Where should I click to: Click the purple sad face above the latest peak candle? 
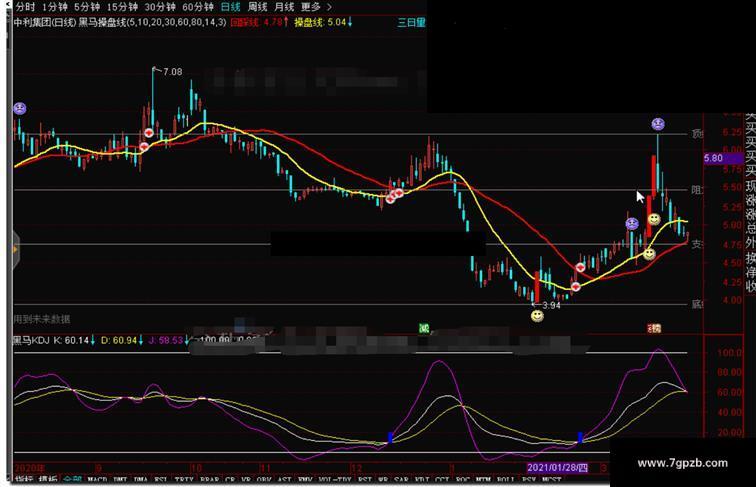[658, 124]
